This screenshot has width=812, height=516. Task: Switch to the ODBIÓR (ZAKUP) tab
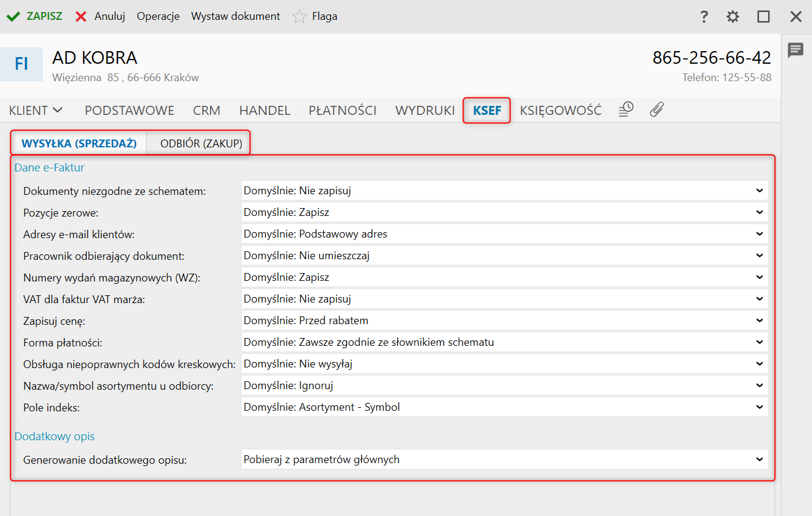pos(201,144)
